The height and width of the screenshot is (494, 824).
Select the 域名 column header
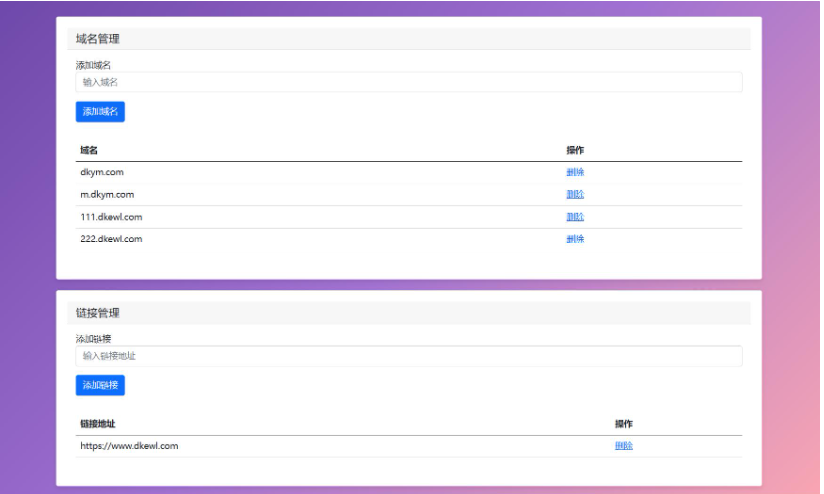(89, 150)
